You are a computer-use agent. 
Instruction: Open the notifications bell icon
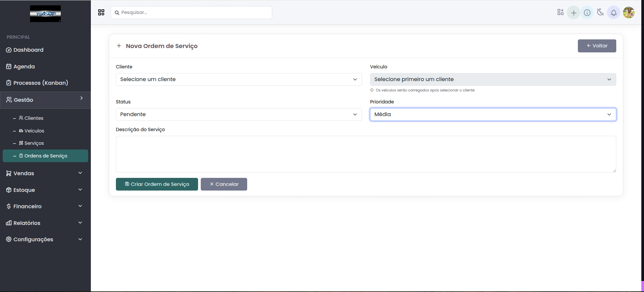[614, 13]
